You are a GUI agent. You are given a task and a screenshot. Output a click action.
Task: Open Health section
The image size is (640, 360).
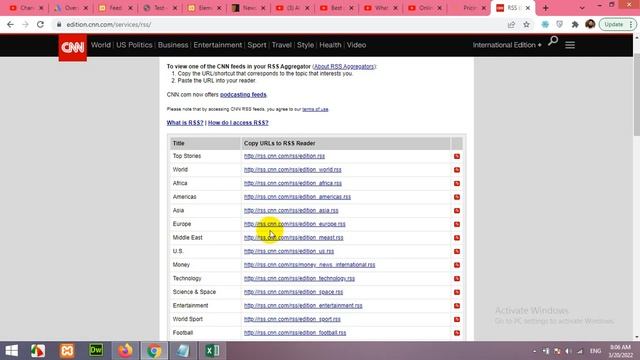pos(330,45)
